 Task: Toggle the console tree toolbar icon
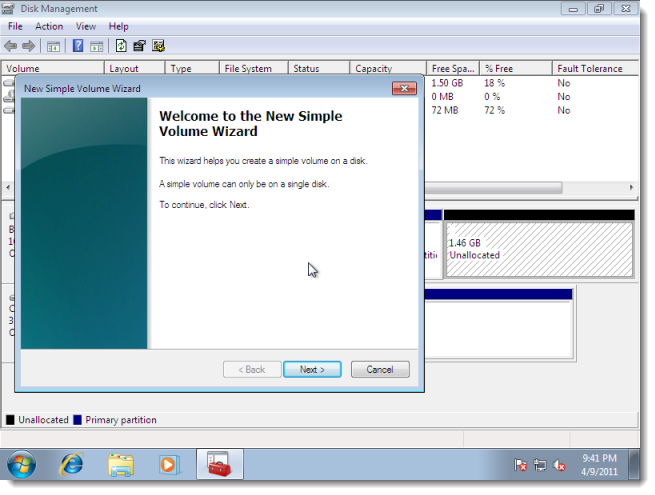(x=53, y=46)
